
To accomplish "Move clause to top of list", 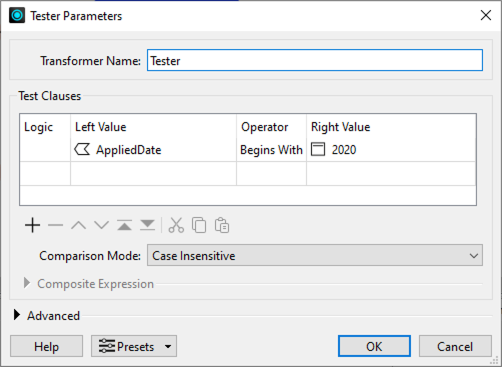I will point(124,225).
